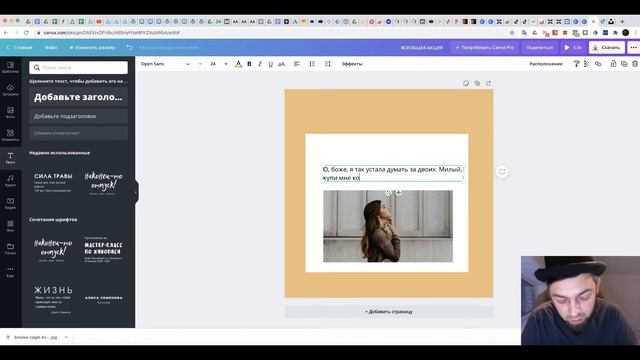The height and width of the screenshot is (360, 640).
Task: Click the link icon in the toolbar
Action: [x=598, y=64]
